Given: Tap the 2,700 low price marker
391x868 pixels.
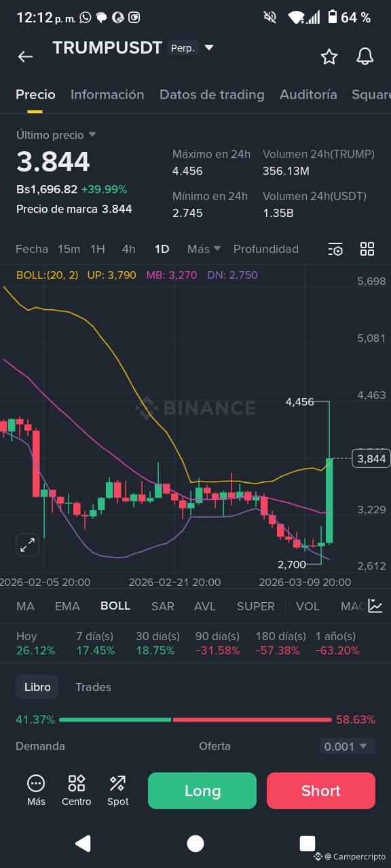Looking at the screenshot, I should (292, 564).
